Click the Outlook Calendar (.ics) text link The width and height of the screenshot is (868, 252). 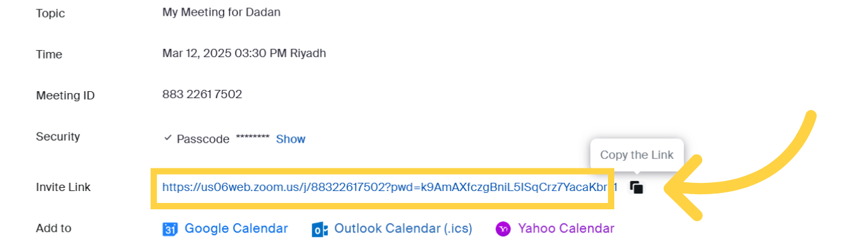tap(403, 229)
